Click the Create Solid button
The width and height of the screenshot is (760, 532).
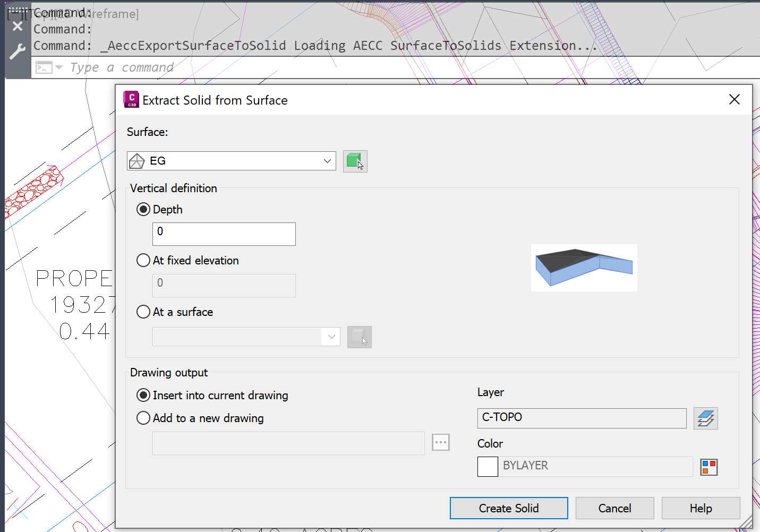(x=508, y=508)
